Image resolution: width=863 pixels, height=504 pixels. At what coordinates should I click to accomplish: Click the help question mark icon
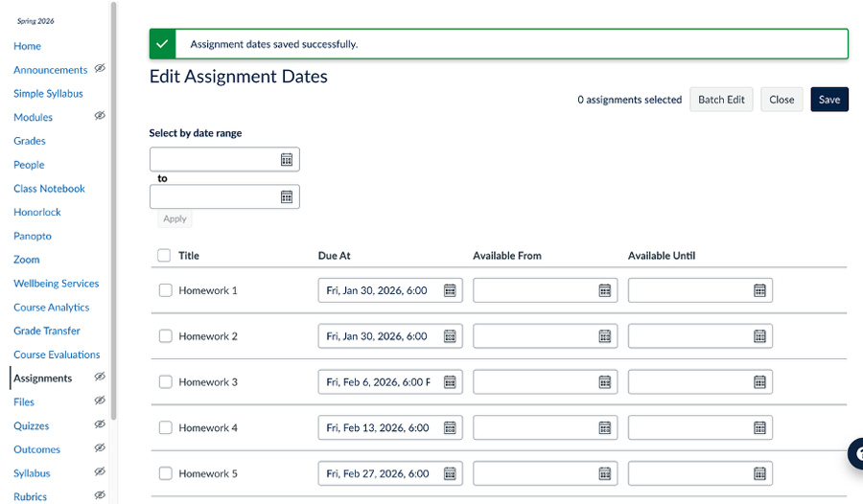click(x=855, y=455)
